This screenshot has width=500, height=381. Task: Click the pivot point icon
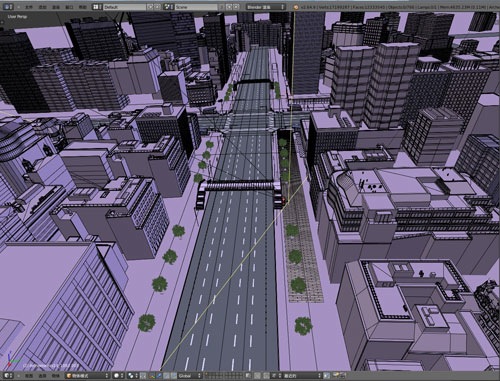(131, 375)
